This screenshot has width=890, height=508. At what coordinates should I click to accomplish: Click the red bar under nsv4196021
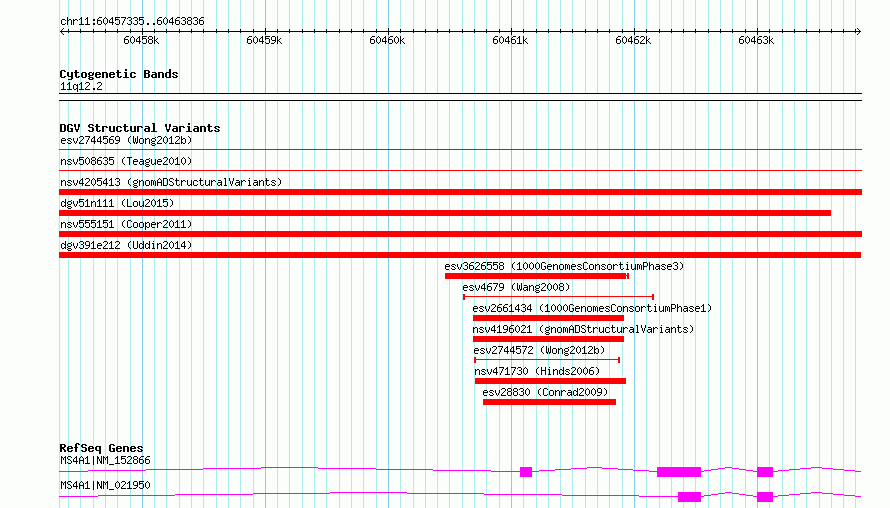pos(548,339)
